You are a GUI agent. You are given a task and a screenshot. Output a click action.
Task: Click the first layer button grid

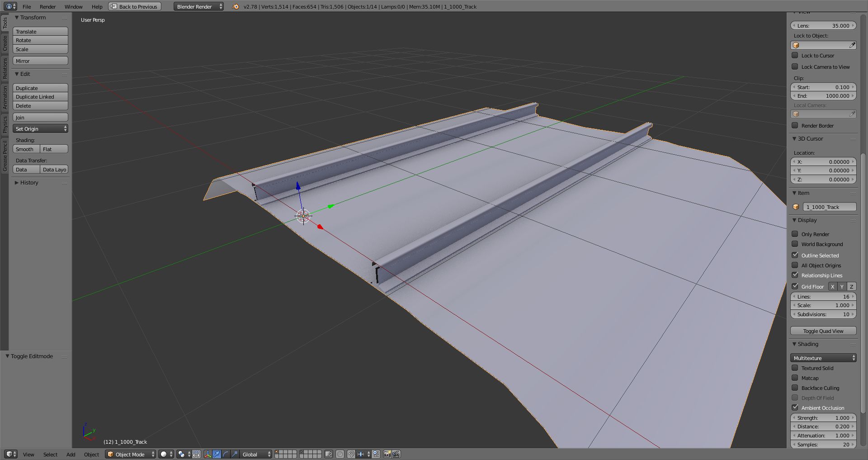pos(286,454)
